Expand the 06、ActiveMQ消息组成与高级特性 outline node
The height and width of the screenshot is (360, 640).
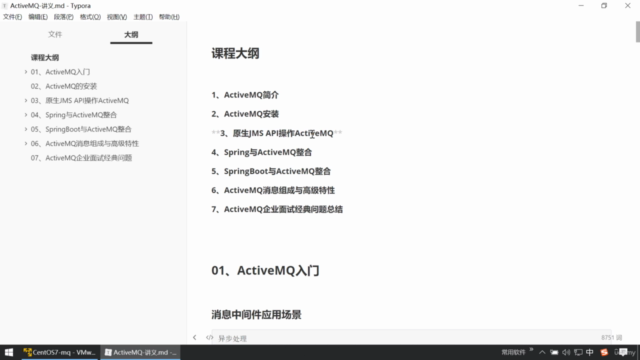click(x=26, y=143)
